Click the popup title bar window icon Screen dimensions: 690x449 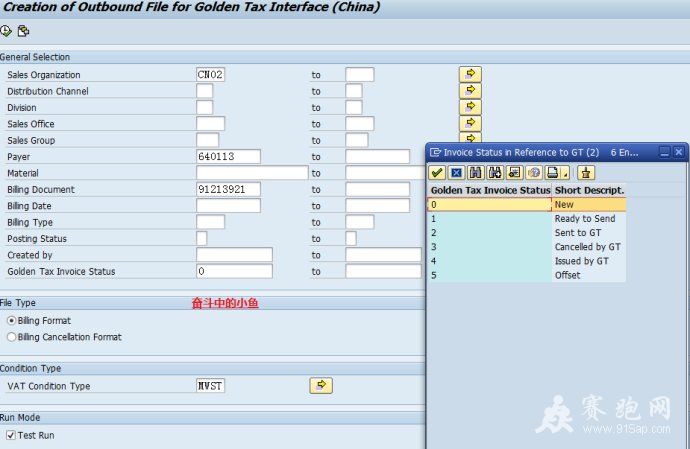click(x=435, y=152)
